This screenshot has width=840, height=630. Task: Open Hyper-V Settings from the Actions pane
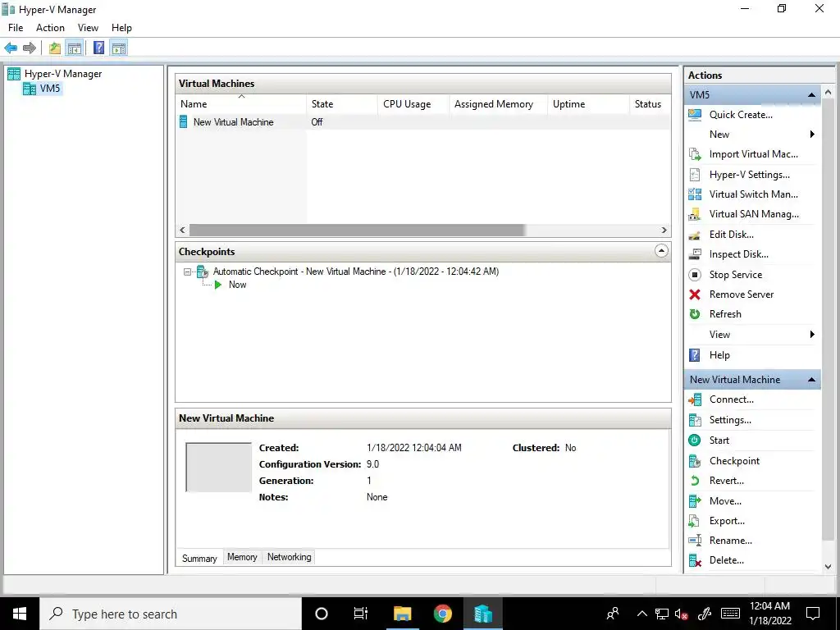pos(749,175)
